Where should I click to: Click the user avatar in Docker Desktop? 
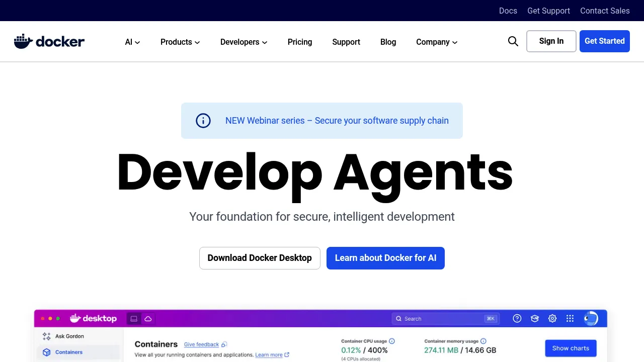(x=591, y=318)
